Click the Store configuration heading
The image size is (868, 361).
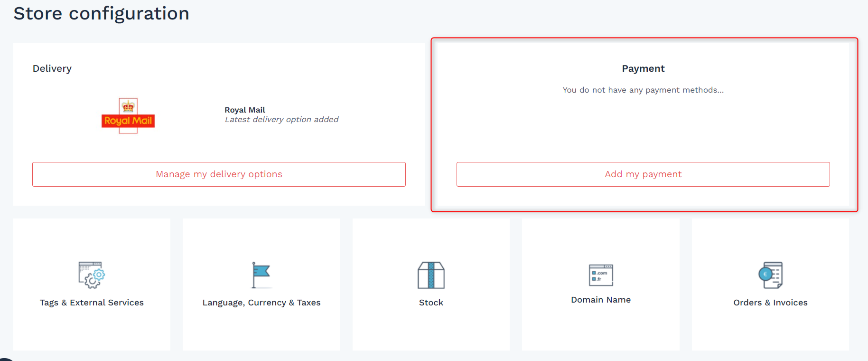click(101, 13)
